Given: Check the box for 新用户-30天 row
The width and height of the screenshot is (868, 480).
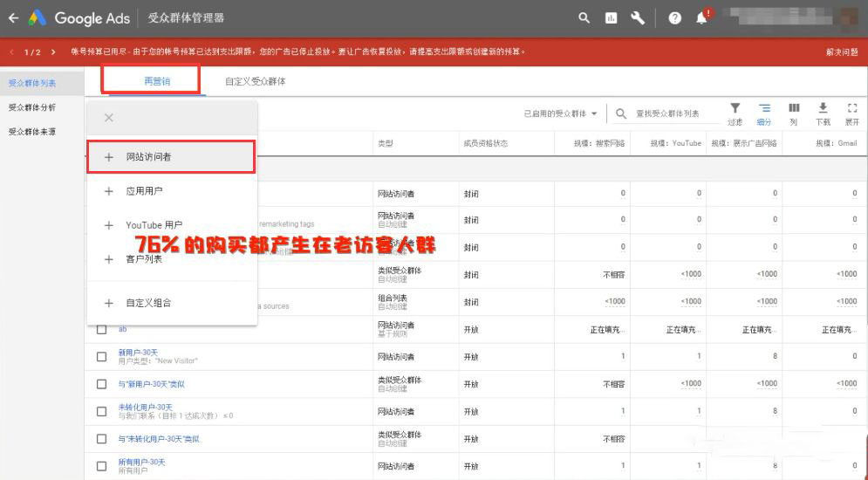Looking at the screenshot, I should pyautogui.click(x=102, y=357).
